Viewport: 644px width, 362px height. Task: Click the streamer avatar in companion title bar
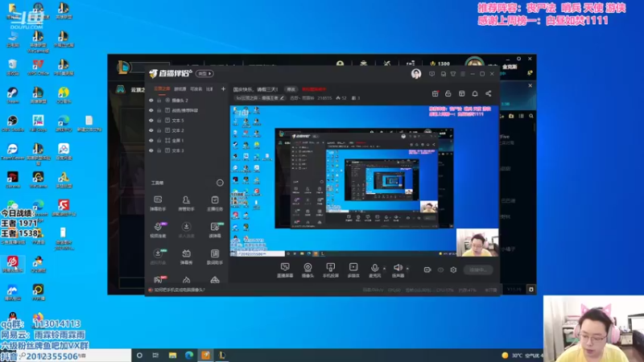tap(416, 74)
